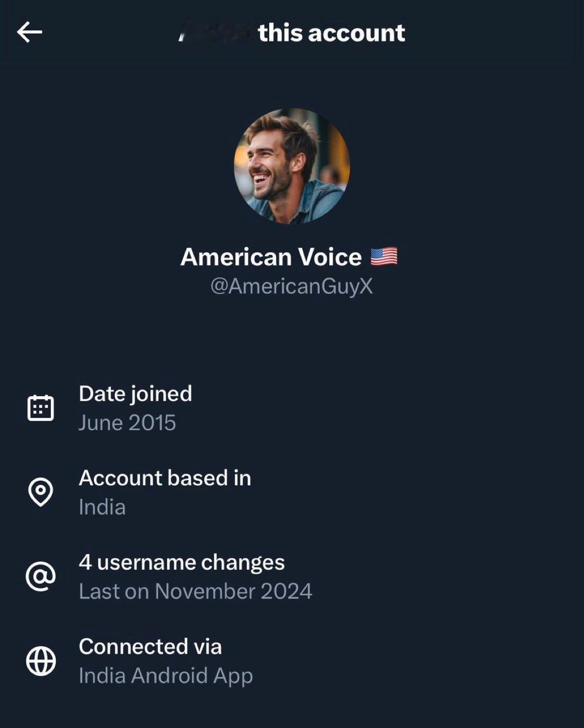Open the @AmericanGuyX handle

291,286
